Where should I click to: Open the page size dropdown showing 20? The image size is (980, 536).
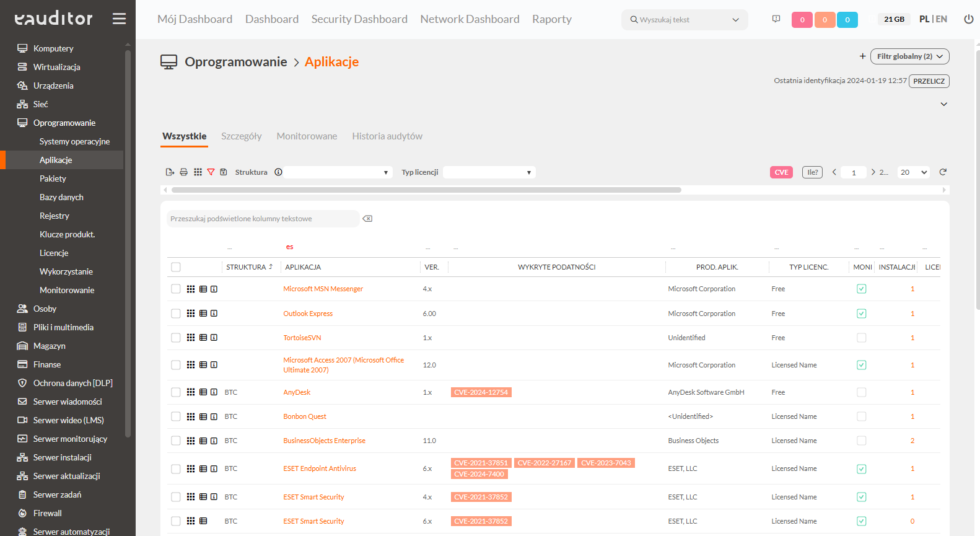click(x=914, y=172)
